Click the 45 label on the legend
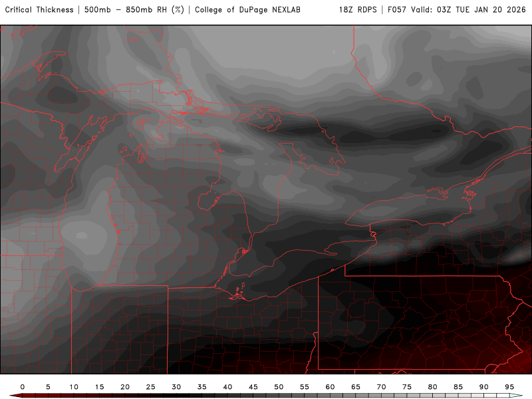 253,387
